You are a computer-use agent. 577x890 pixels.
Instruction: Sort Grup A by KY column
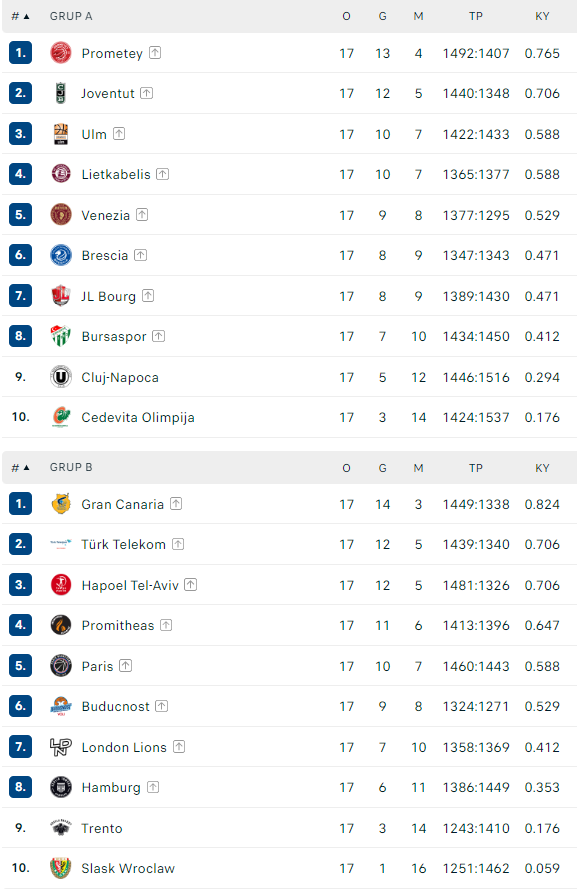(542, 16)
